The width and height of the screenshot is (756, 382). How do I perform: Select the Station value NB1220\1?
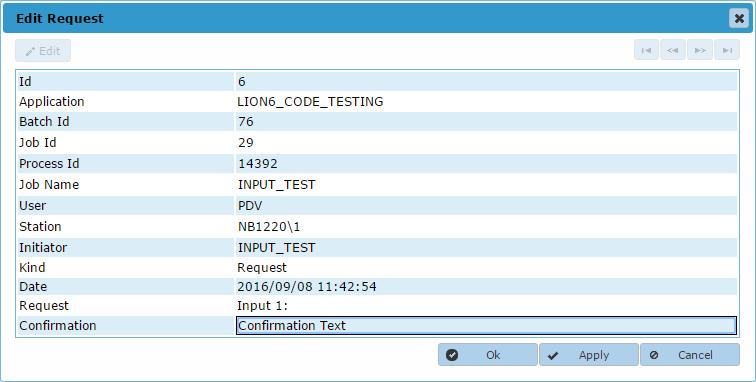[269, 227]
